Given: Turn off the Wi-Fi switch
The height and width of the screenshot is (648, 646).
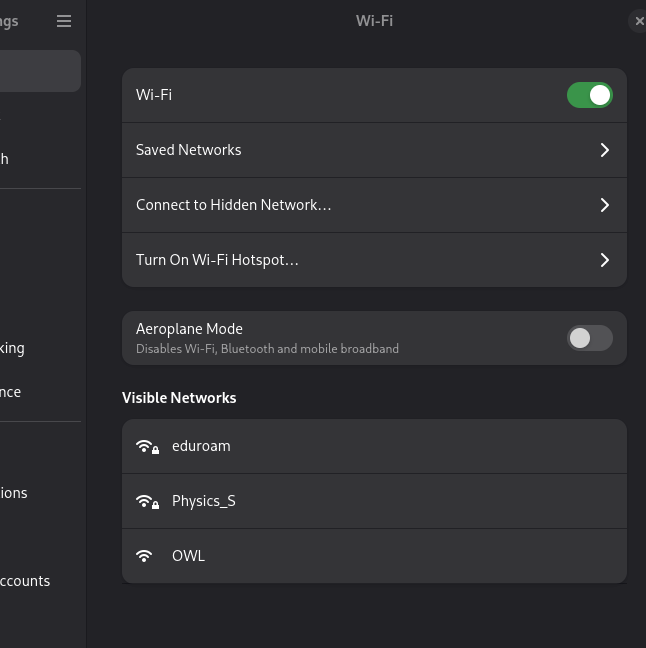Looking at the screenshot, I should [589, 95].
